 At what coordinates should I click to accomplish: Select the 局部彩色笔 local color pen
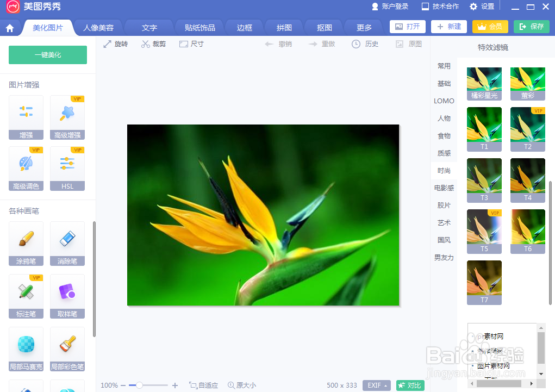[x=67, y=349]
